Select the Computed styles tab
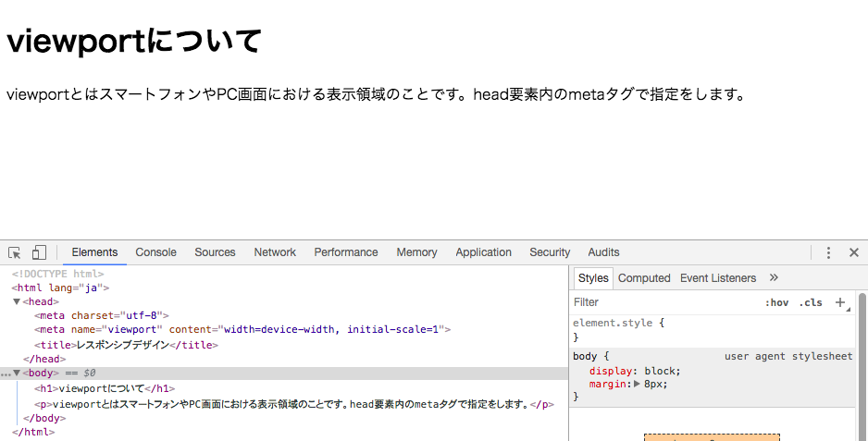Screen dimensions: 868x441 tap(644, 278)
